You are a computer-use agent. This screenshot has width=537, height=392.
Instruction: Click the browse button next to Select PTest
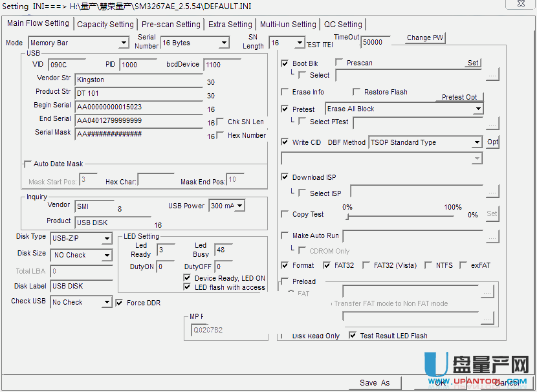[492, 122]
